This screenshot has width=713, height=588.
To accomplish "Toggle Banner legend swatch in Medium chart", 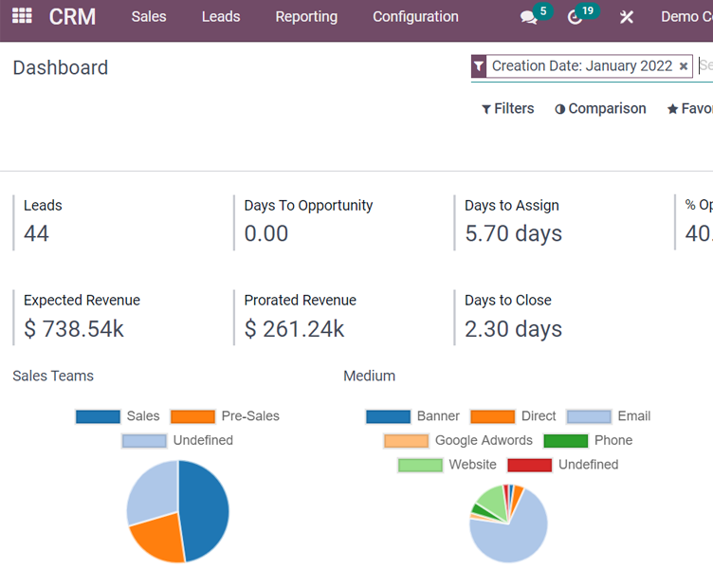I will pyautogui.click(x=389, y=416).
